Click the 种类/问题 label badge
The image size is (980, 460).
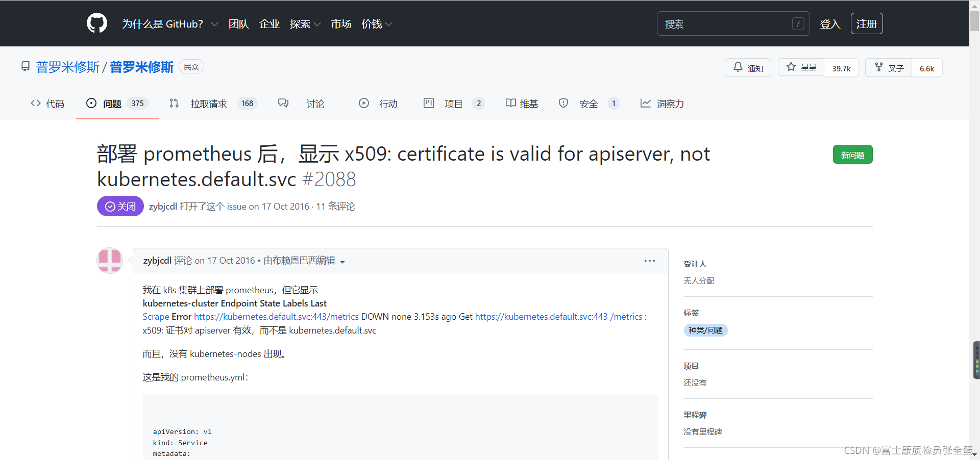(705, 330)
